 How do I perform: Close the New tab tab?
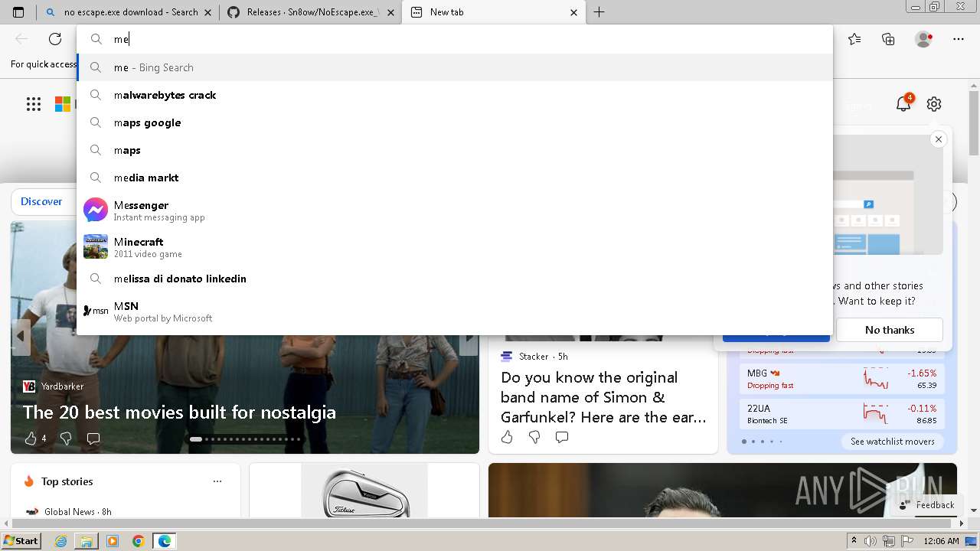[574, 12]
